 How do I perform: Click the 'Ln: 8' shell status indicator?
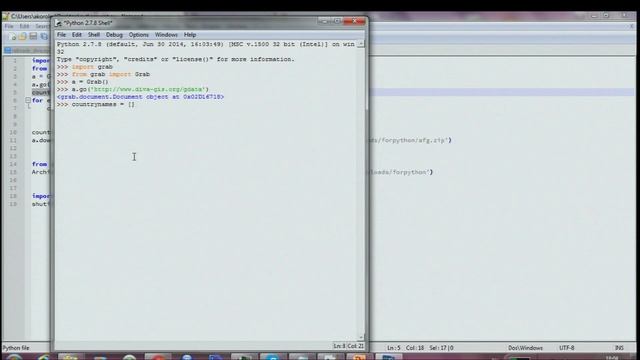point(340,346)
